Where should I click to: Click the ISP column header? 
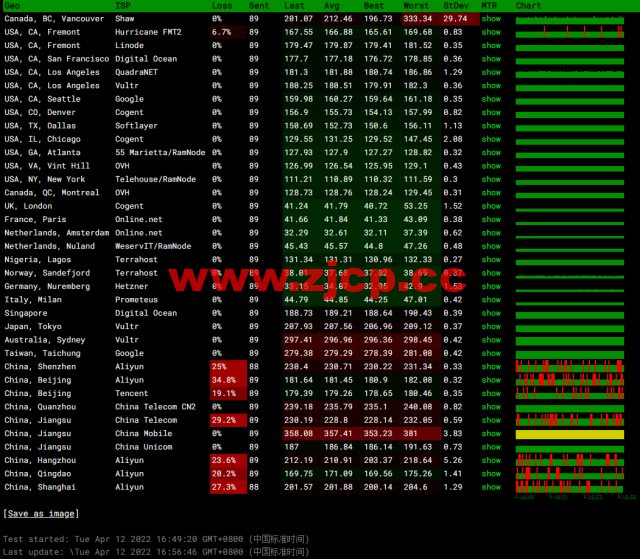tap(123, 6)
